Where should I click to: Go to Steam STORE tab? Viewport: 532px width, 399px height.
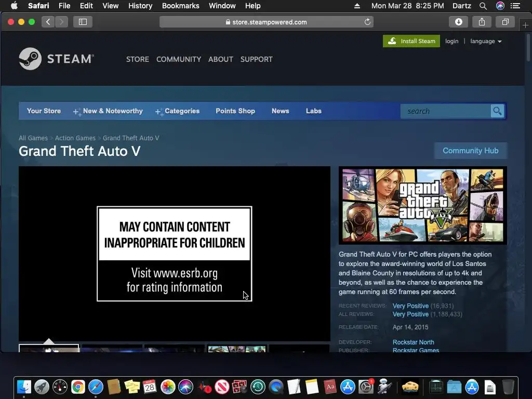[x=137, y=59]
